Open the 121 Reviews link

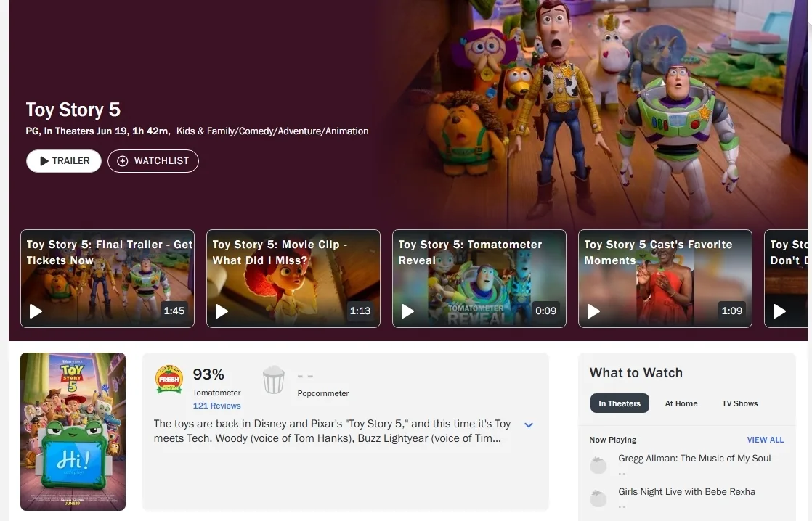click(216, 406)
